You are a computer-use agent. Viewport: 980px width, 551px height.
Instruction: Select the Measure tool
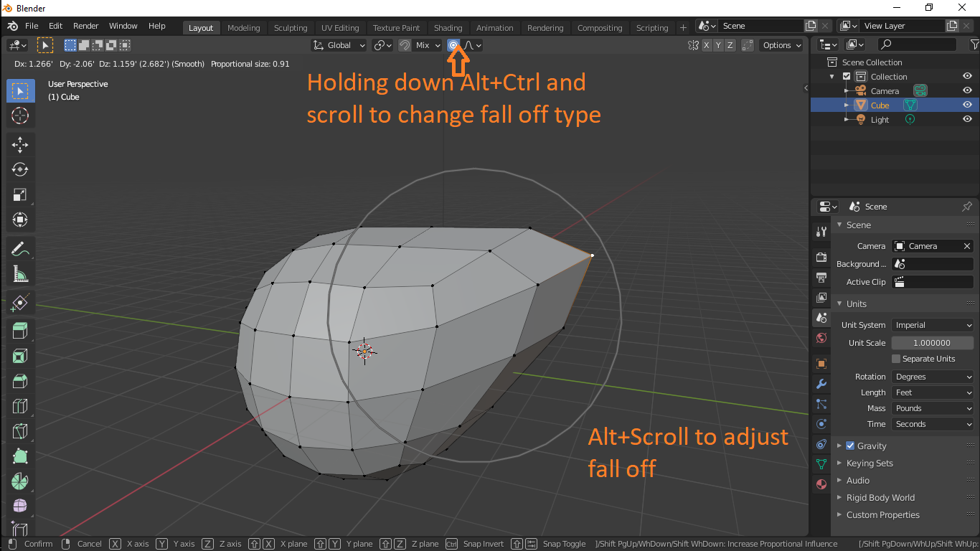(x=20, y=274)
